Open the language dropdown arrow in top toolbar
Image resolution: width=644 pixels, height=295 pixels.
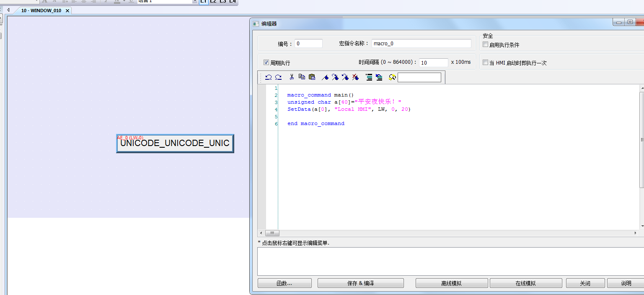195,1
